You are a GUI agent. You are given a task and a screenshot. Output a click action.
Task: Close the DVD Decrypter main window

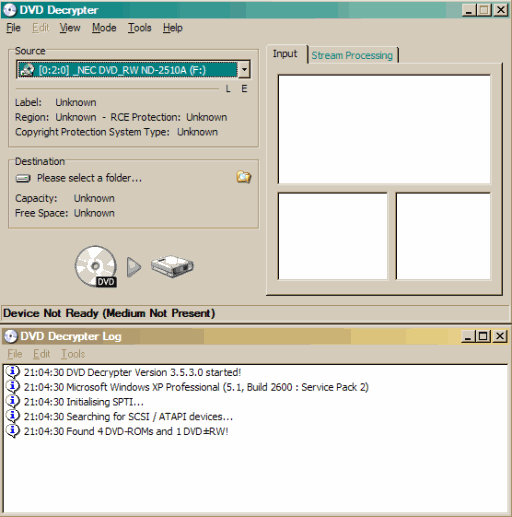click(x=501, y=10)
